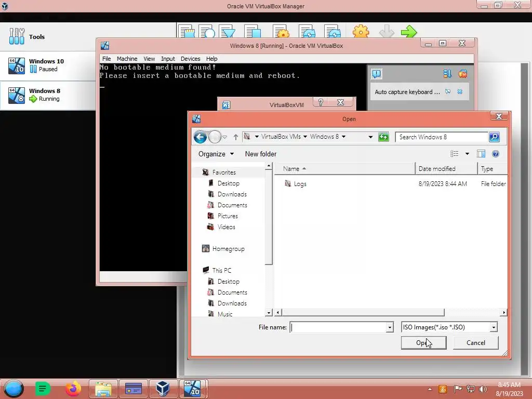Dismiss the Auto capture keyboard notification
Screen dimensions: 532x399
coord(460,91)
